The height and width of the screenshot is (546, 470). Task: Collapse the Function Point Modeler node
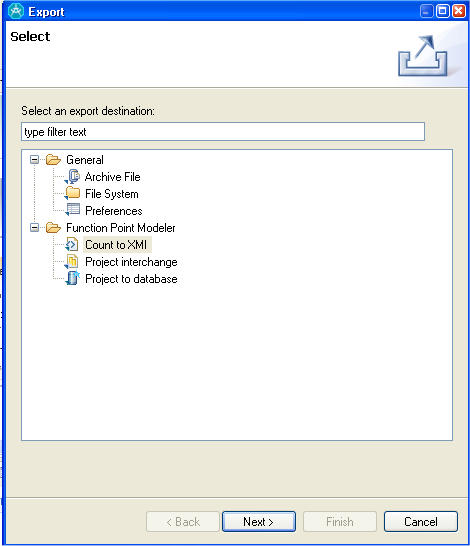(x=34, y=227)
